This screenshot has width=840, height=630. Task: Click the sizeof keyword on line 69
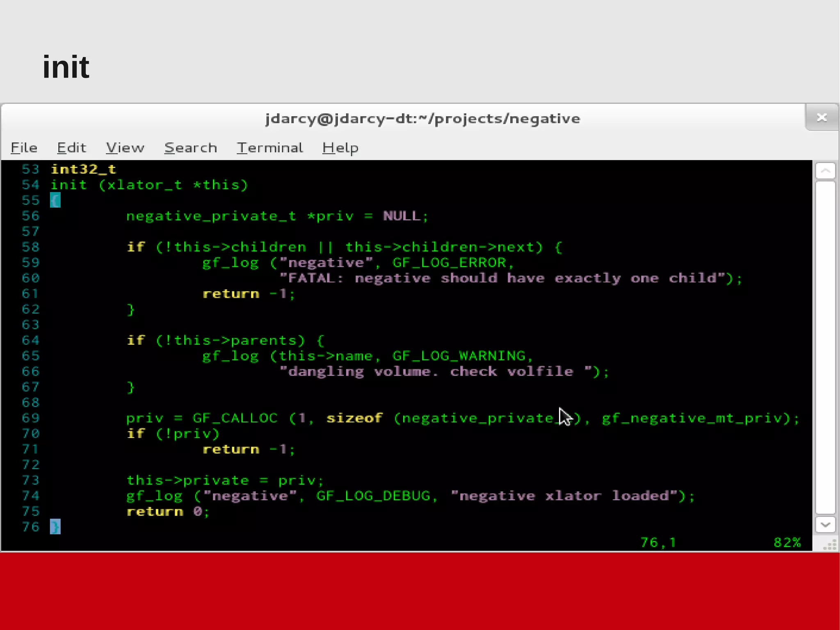pyautogui.click(x=354, y=418)
